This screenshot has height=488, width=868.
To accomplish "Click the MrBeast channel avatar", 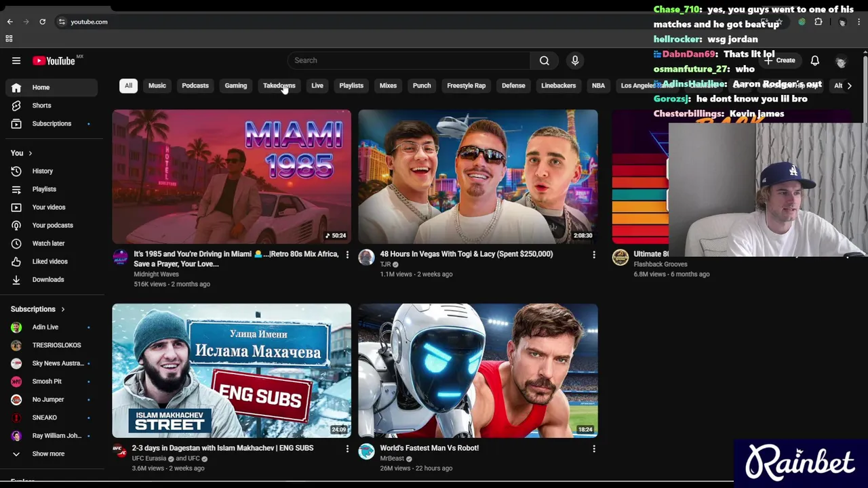I will pos(366,451).
